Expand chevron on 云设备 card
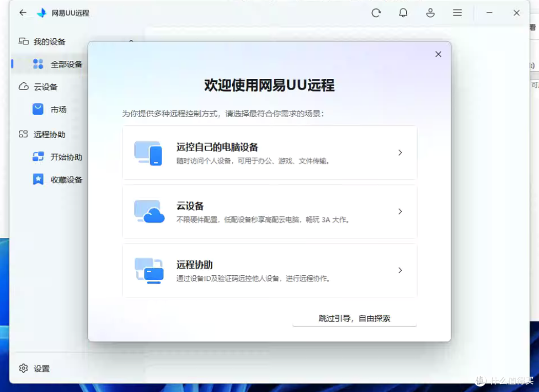The width and height of the screenshot is (539, 392). [x=400, y=211]
